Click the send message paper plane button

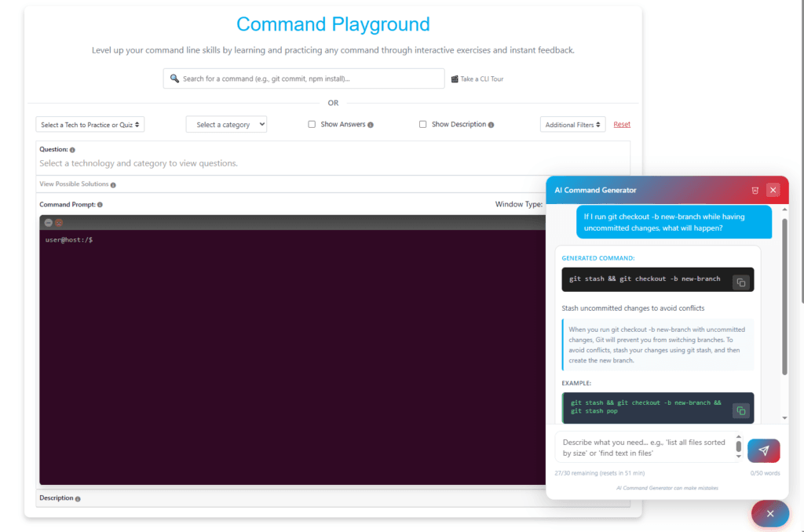pos(763,450)
